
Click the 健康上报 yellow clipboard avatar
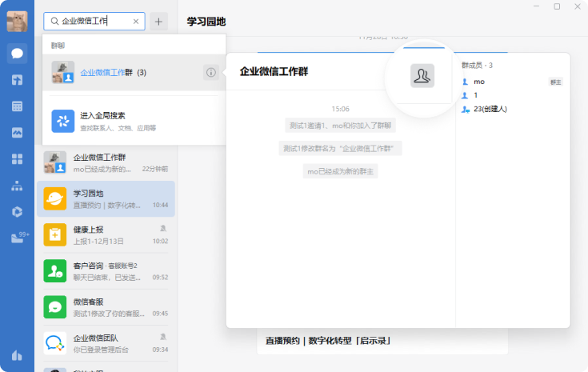pos(54,234)
